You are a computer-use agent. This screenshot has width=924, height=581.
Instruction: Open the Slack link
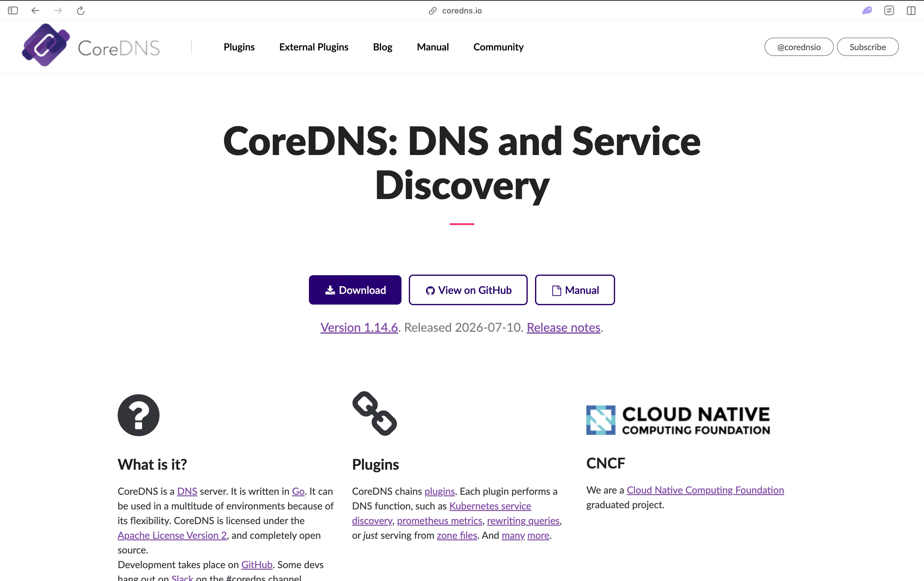(x=182, y=578)
